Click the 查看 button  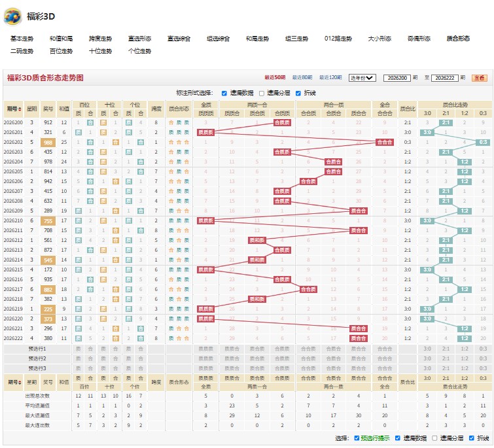[x=479, y=78]
